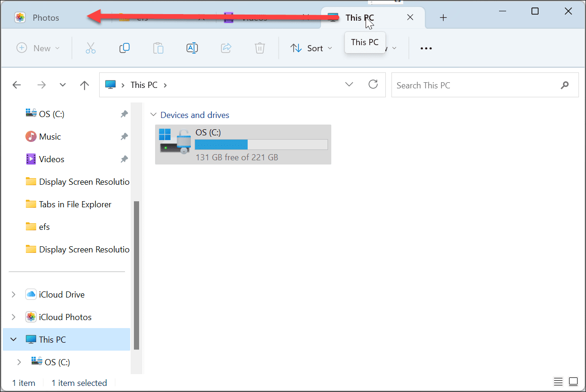Expand OS (C:) under This PC

19,362
